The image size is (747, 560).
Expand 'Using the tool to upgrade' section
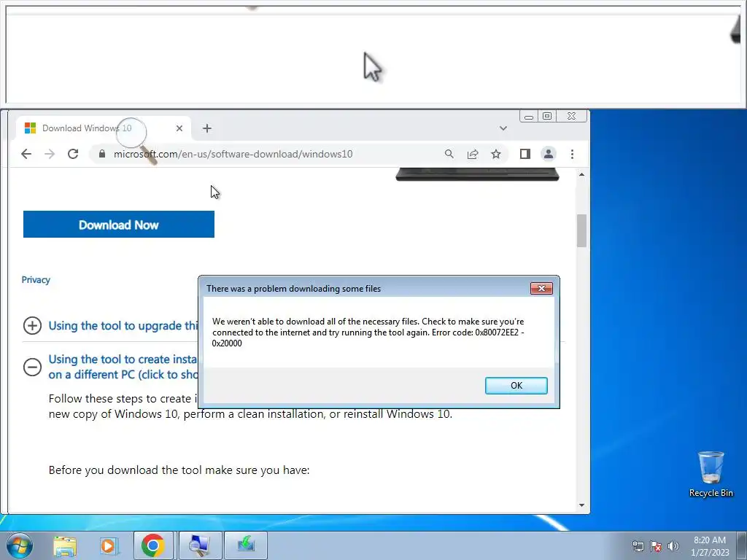tap(32, 326)
